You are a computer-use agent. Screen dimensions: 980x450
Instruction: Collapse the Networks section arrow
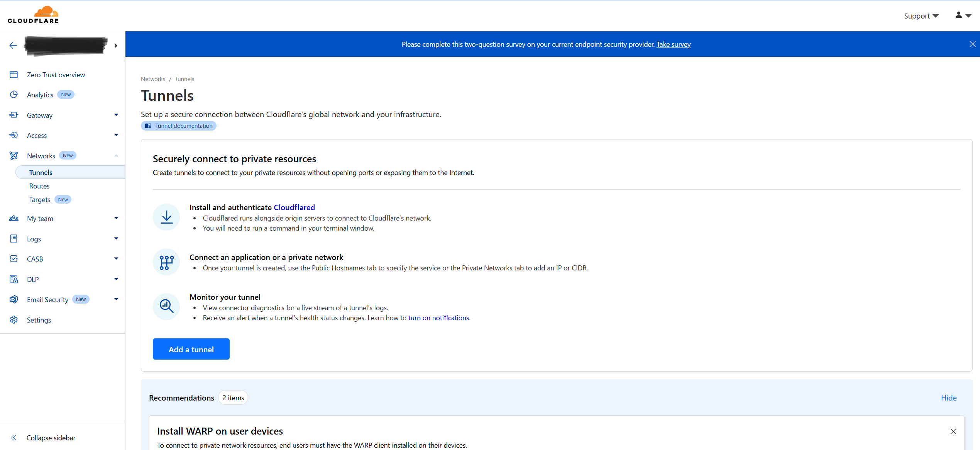pyautogui.click(x=116, y=156)
